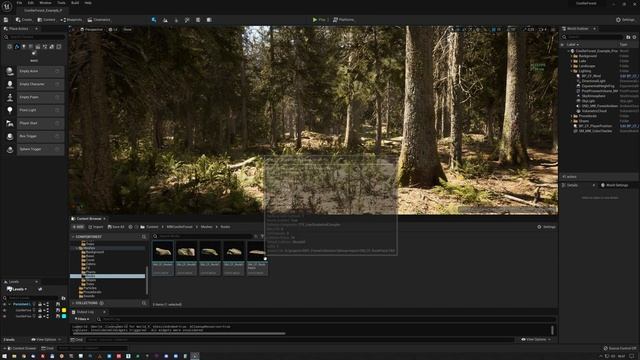The width and height of the screenshot is (640, 360).
Task: Open the Blueprints dropdown in toolbar
Action: (x=71, y=20)
